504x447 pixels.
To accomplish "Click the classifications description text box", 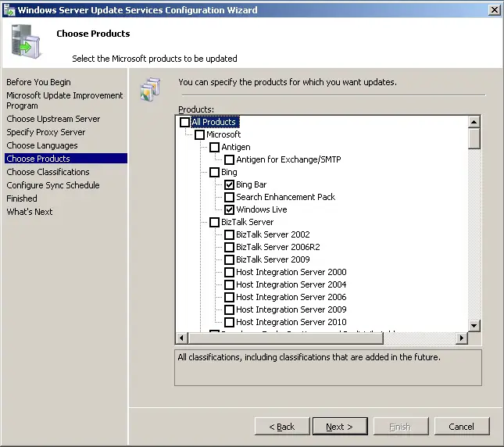I will click(x=328, y=367).
